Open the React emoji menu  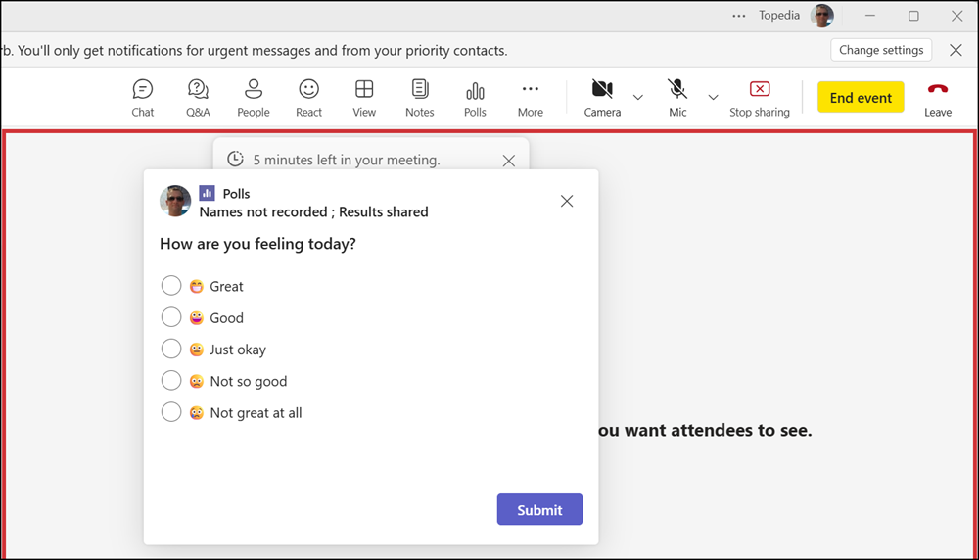click(308, 98)
